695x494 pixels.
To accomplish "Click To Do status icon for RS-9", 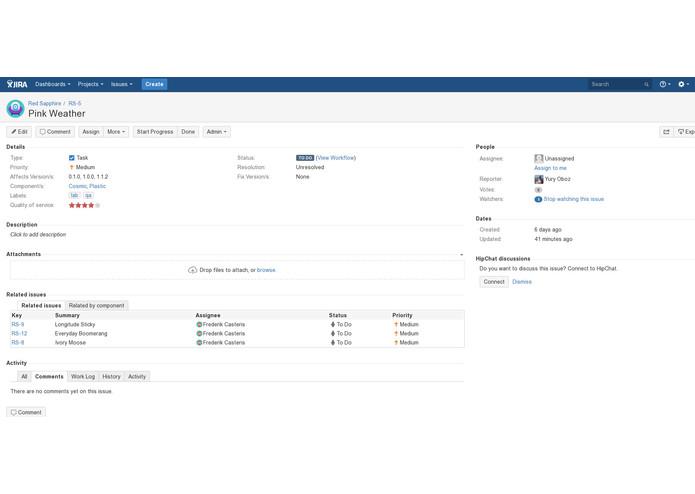I will pos(332,324).
